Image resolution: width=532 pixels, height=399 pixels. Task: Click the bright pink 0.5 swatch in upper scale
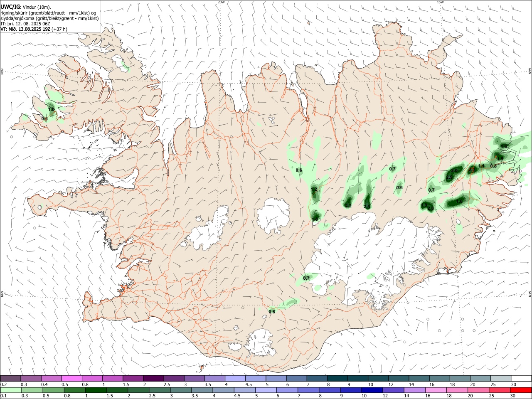(71, 378)
